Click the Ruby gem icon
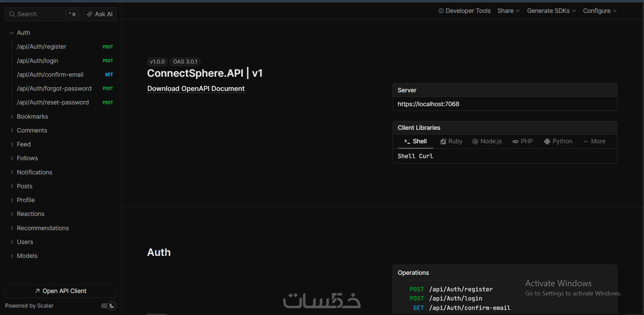Viewport: 644px width, 315px height. click(443, 142)
